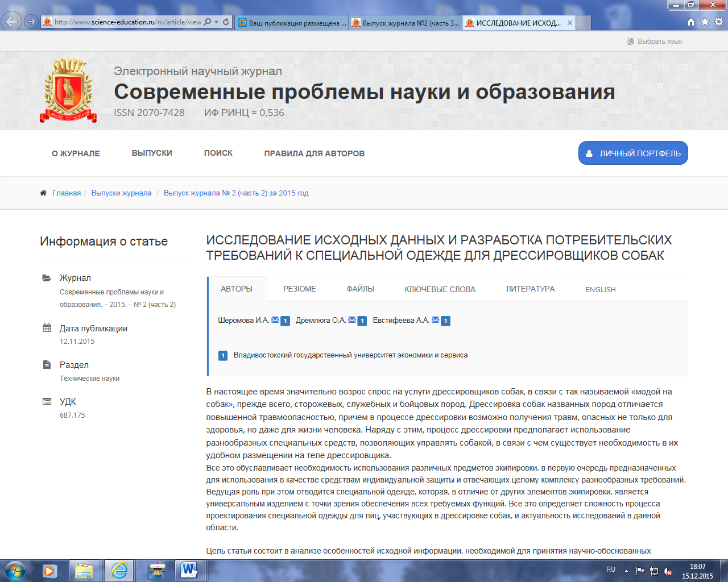Switch to the РЕЗЮМЕ tab

click(299, 289)
